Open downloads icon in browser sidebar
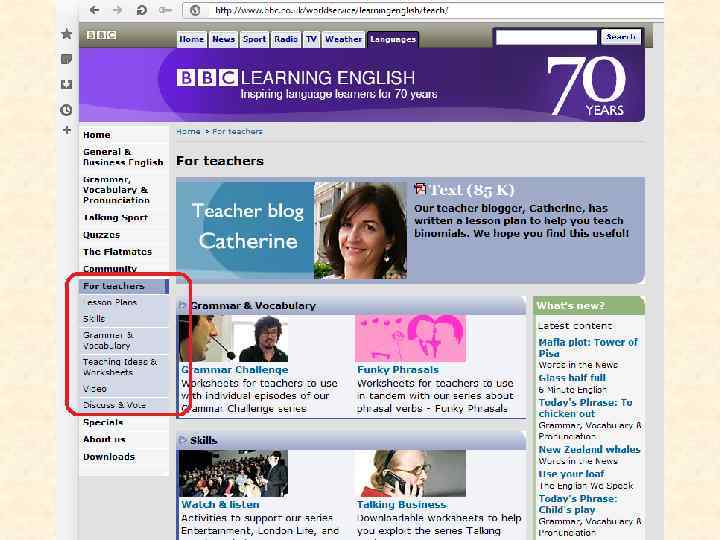 pos(67,84)
